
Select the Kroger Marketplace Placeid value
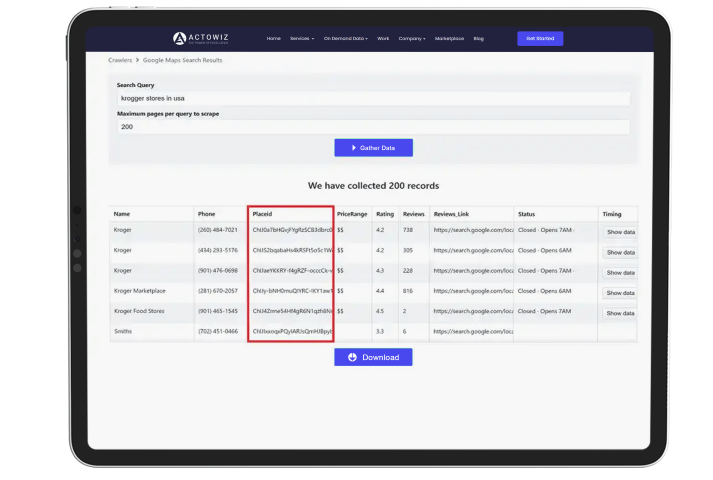292,291
